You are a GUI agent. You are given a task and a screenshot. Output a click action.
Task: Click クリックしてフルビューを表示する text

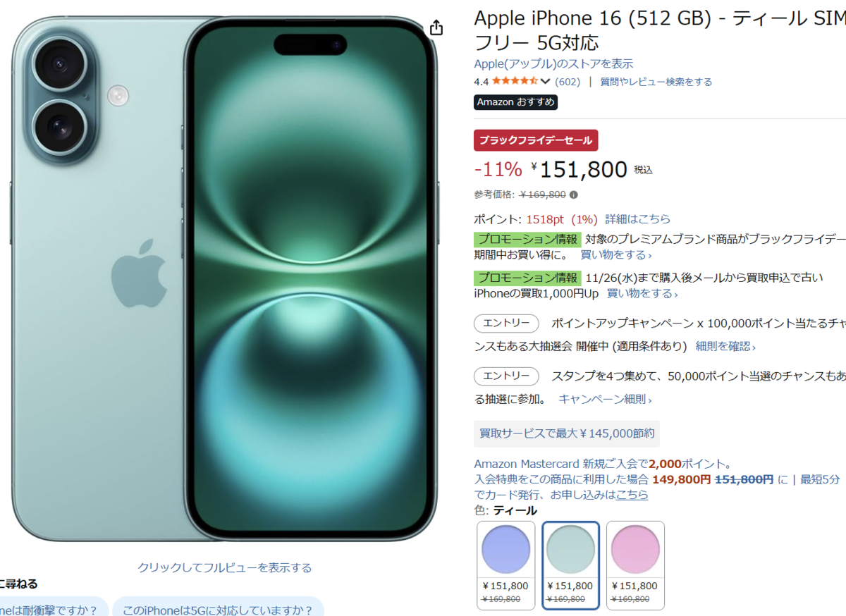pyautogui.click(x=224, y=567)
